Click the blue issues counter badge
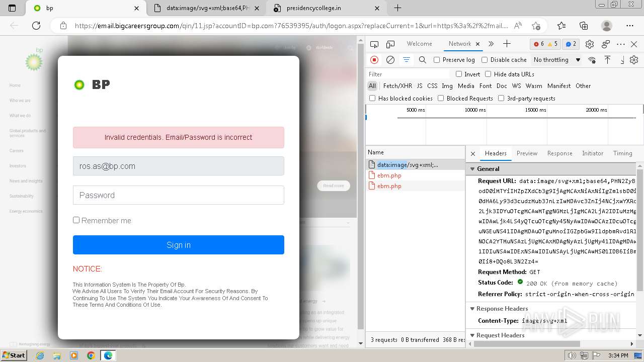This screenshot has width=644, height=362. tap(571, 44)
